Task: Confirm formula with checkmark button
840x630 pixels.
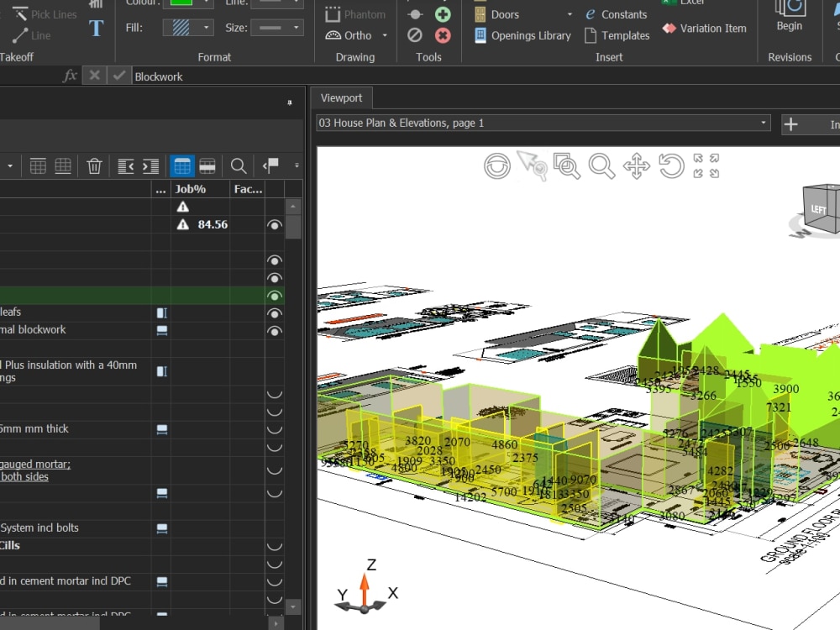Action: click(119, 76)
